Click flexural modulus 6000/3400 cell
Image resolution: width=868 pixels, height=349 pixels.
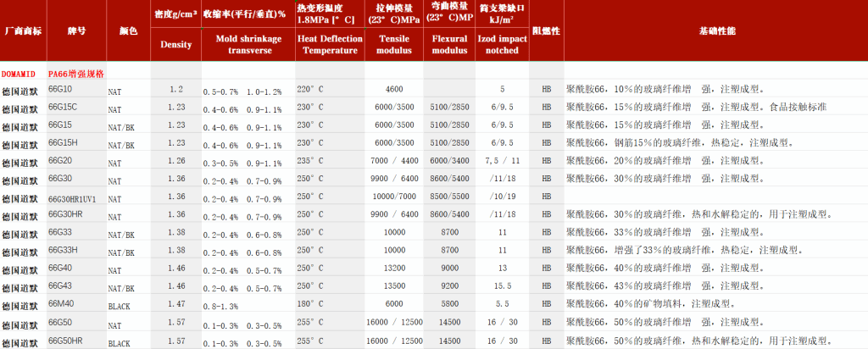coord(449,161)
